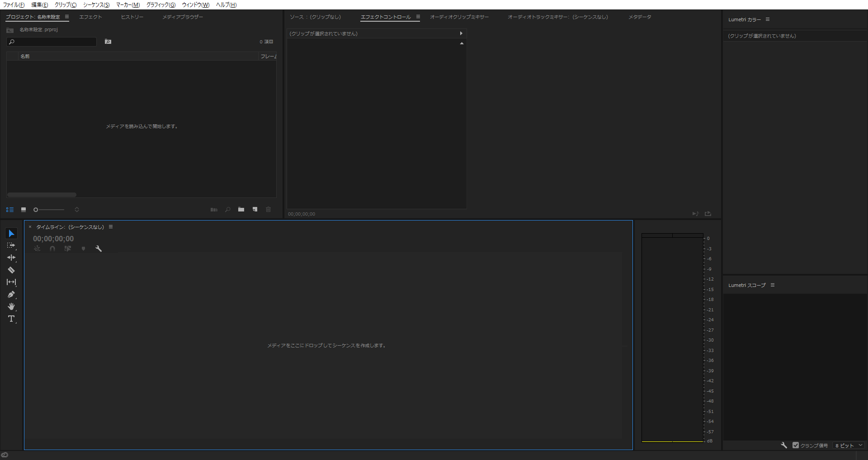The image size is (868, 460).
Task: Click the New Item icon
Action: (x=255, y=210)
